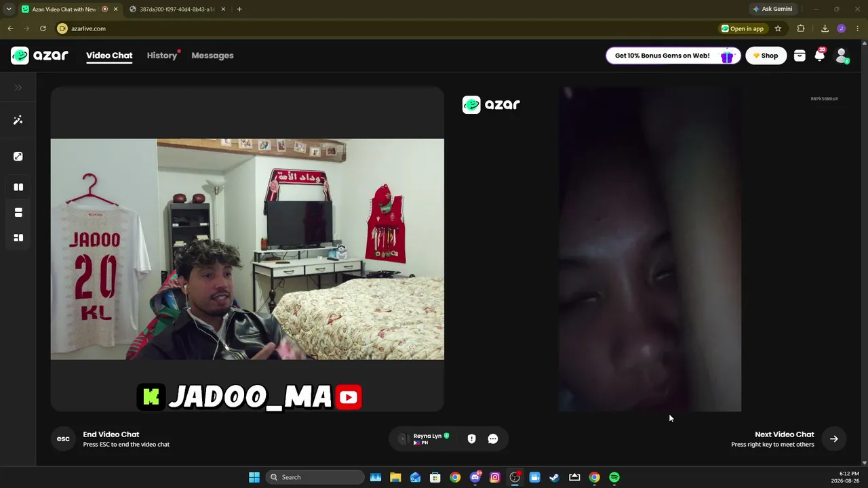Bookmark this page with the star

[x=778, y=28]
